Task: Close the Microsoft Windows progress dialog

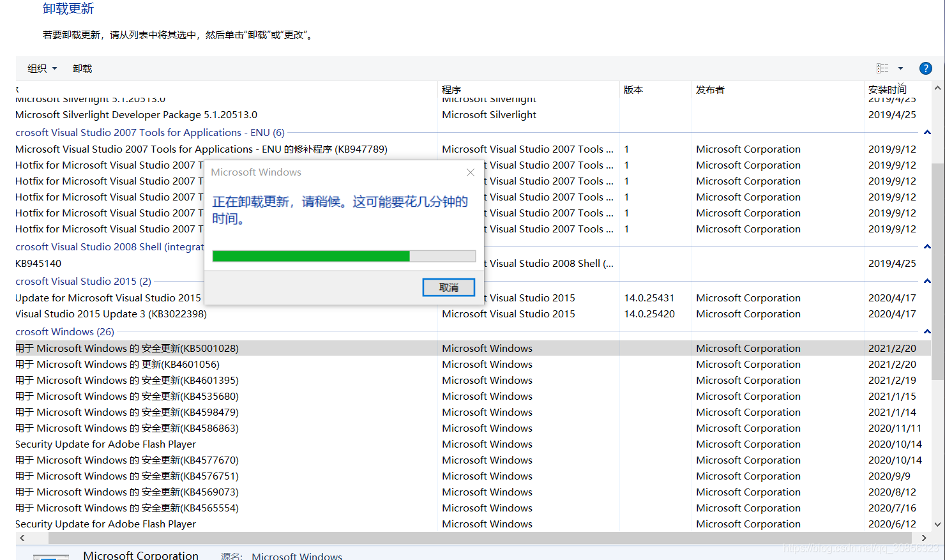Action: click(471, 172)
